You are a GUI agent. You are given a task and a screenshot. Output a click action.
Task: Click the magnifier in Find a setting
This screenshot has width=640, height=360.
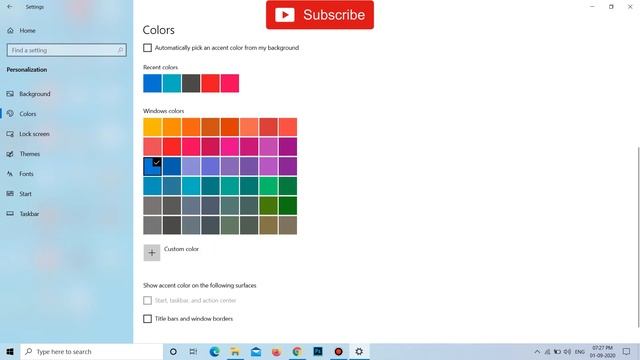coord(120,50)
